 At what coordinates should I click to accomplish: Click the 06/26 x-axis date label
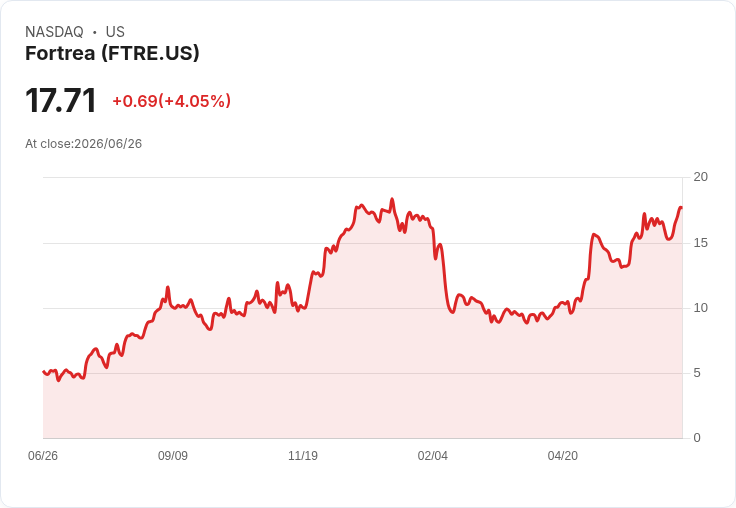click(x=43, y=456)
